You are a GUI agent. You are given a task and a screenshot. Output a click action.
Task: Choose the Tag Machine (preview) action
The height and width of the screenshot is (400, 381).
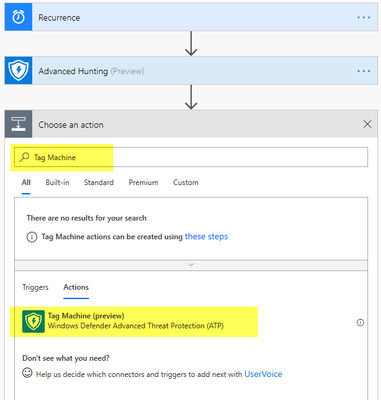(x=134, y=322)
